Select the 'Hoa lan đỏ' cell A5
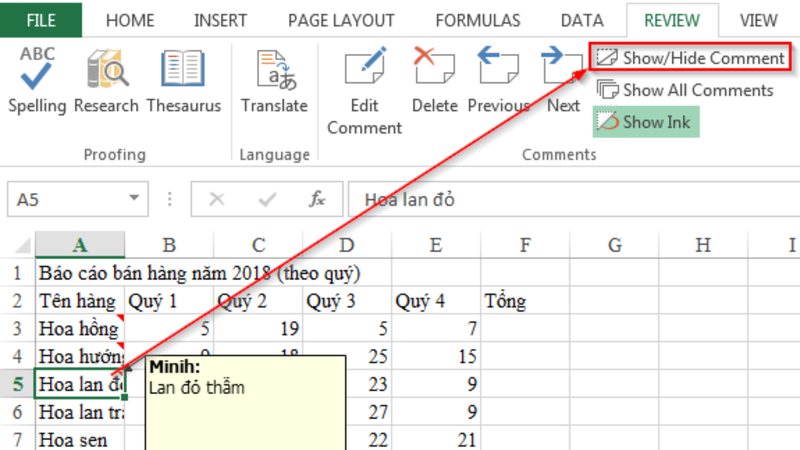 (x=80, y=384)
